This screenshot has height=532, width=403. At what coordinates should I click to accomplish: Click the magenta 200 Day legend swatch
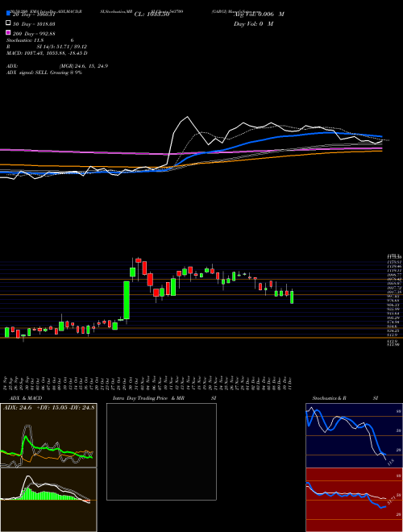tap(9, 32)
